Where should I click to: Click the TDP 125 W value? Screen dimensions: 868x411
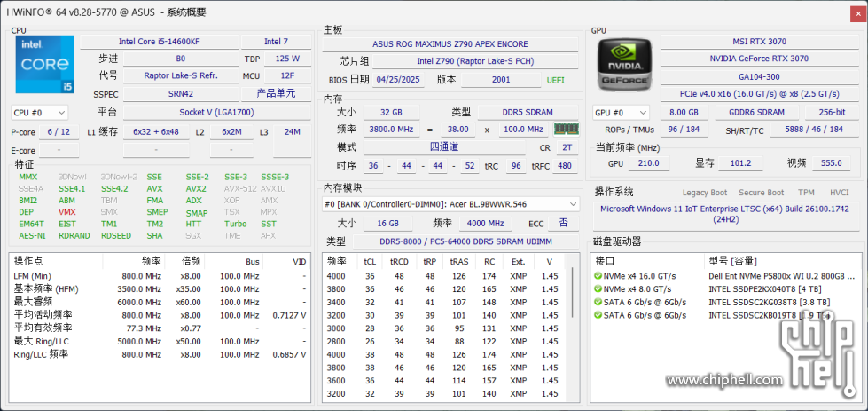[287, 59]
